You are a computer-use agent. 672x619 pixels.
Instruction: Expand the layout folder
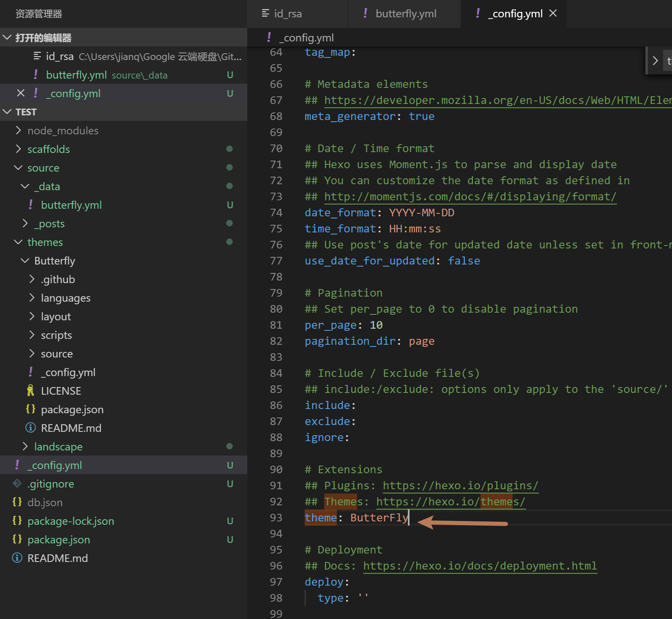123,316
